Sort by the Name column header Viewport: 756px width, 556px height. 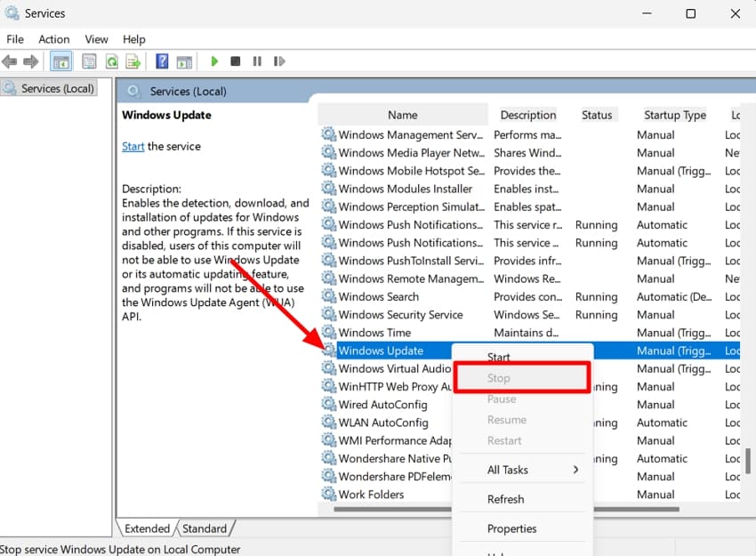pos(403,115)
